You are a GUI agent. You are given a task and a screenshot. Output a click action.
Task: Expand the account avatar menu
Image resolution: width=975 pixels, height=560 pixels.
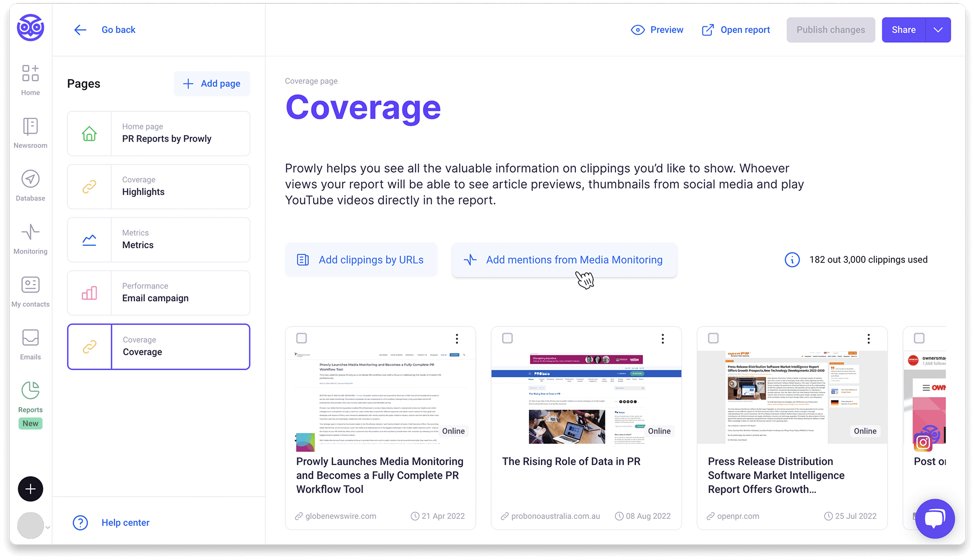click(x=30, y=525)
